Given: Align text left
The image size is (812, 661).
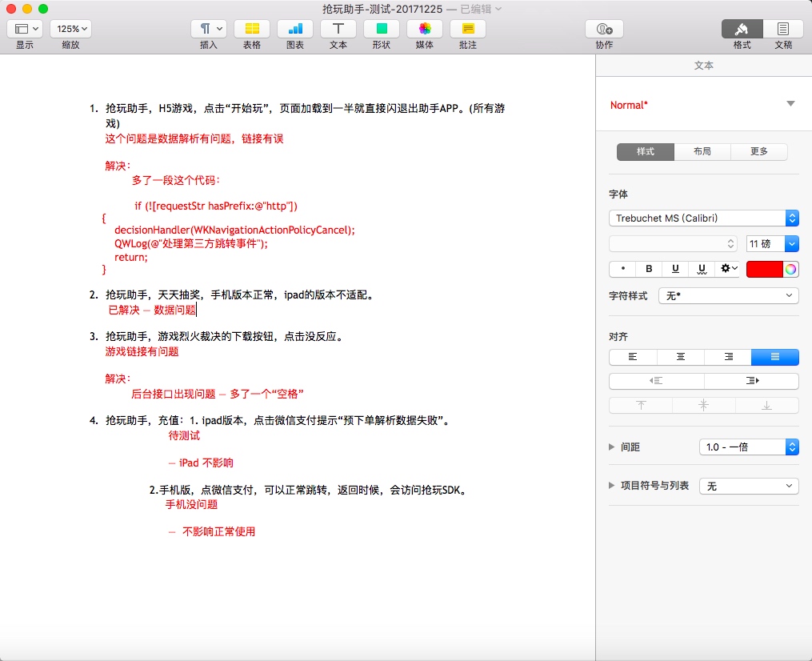Looking at the screenshot, I should click(x=633, y=357).
